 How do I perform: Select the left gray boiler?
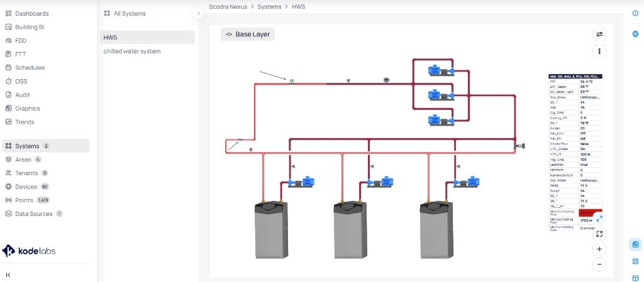(x=271, y=229)
